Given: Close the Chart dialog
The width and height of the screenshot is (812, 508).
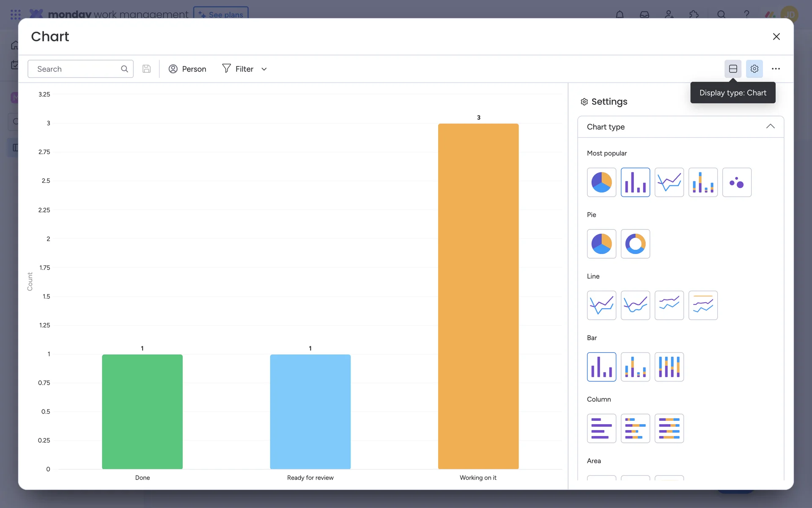Looking at the screenshot, I should 776,37.
